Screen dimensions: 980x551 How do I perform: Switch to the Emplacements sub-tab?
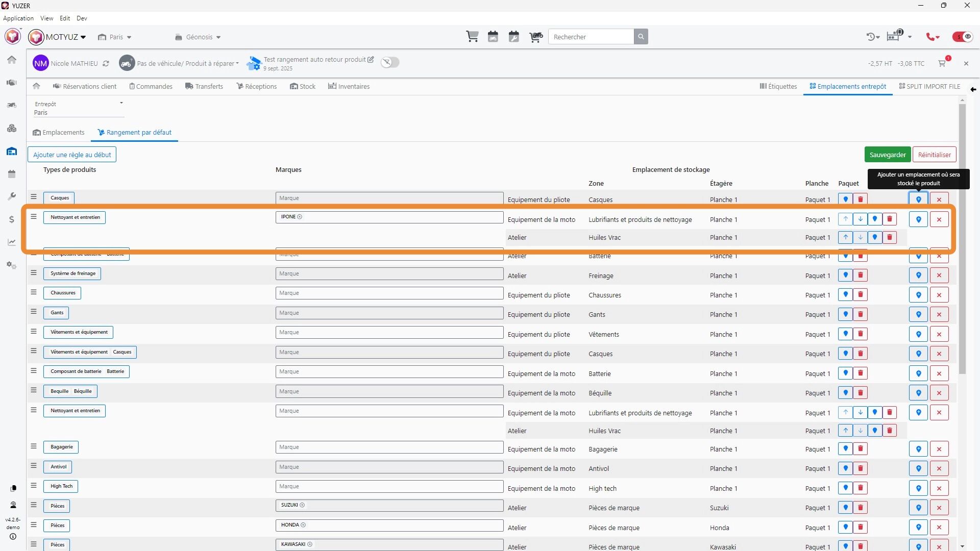tap(59, 133)
